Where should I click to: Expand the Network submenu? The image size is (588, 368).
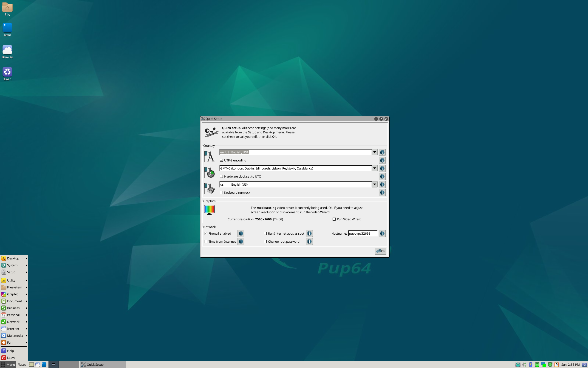click(14, 322)
